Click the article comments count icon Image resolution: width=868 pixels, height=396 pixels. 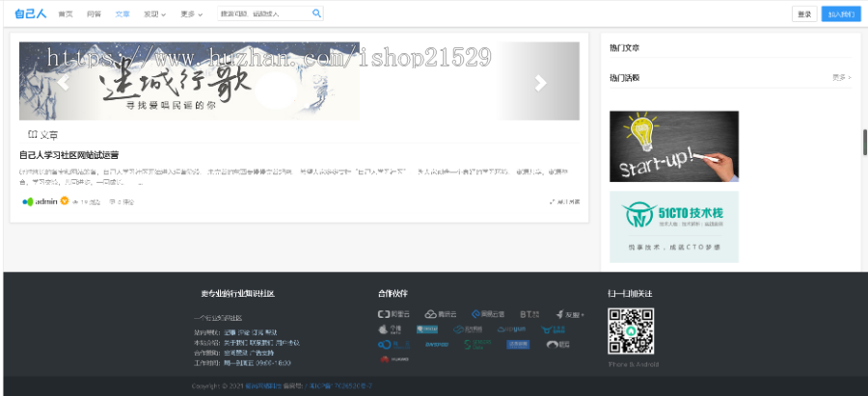(x=113, y=202)
